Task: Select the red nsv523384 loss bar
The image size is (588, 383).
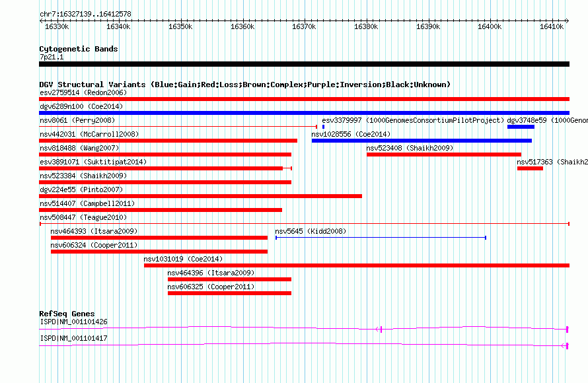Action: 165,182
